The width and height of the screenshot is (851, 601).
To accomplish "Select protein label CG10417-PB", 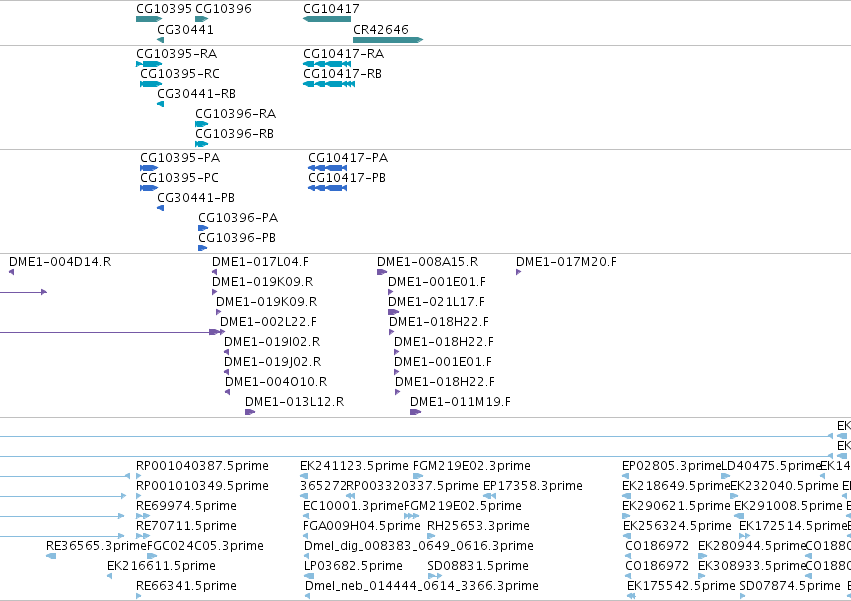I will (x=347, y=178).
